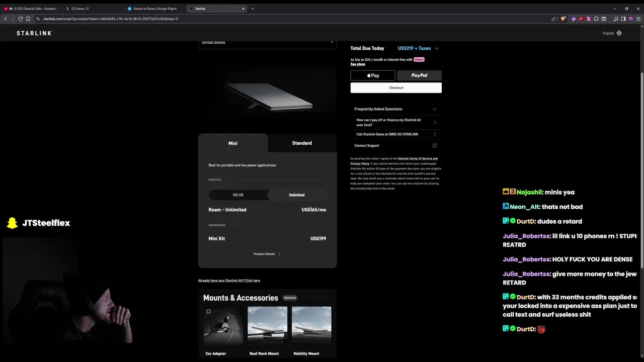The width and height of the screenshot is (644, 362).
Task: Open the purple diamond extension icon
Action: pyautogui.click(x=573, y=19)
